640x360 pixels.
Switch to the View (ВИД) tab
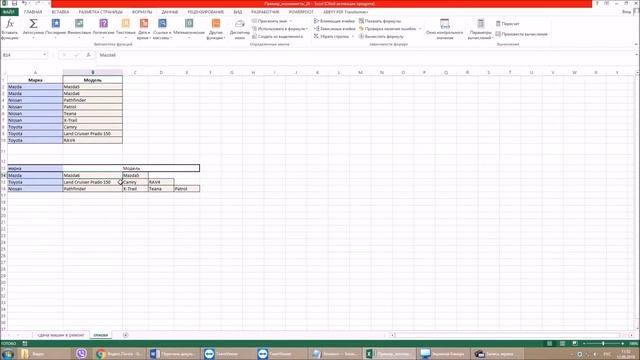(x=238, y=12)
